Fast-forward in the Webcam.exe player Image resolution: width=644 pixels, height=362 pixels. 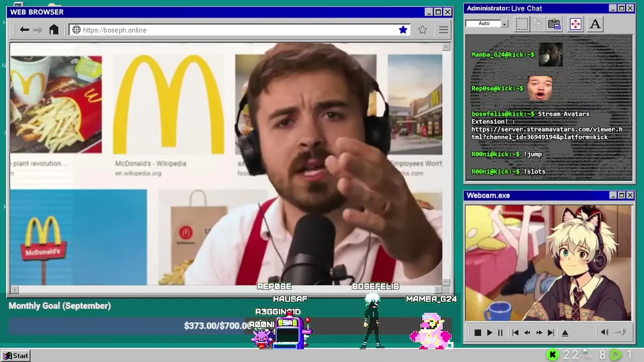pos(539,332)
